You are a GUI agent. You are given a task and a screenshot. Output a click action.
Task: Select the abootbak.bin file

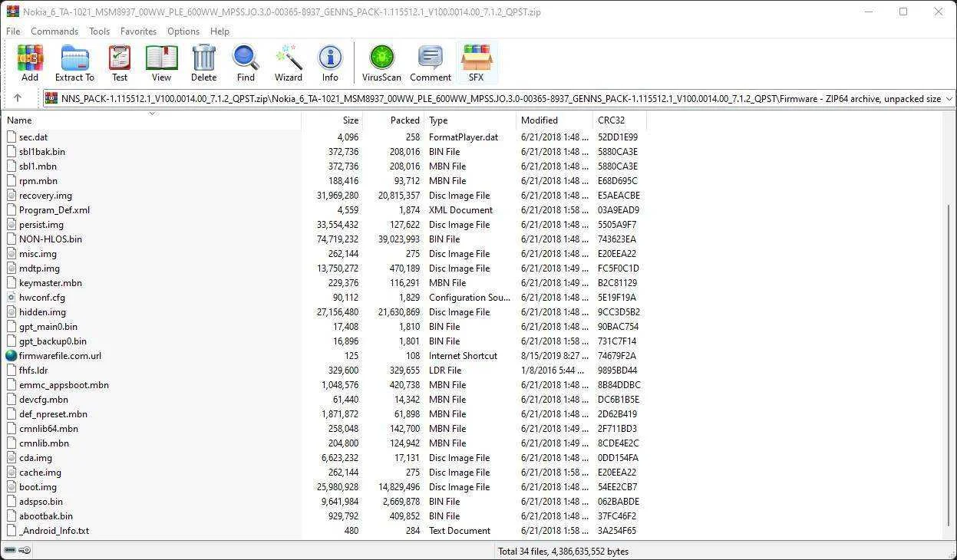[x=45, y=516]
